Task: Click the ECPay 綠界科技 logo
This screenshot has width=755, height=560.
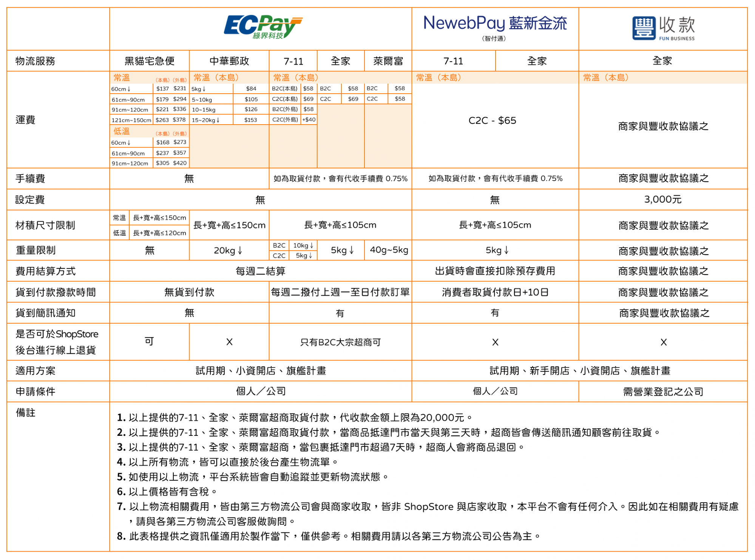Action: pyautogui.click(x=263, y=26)
